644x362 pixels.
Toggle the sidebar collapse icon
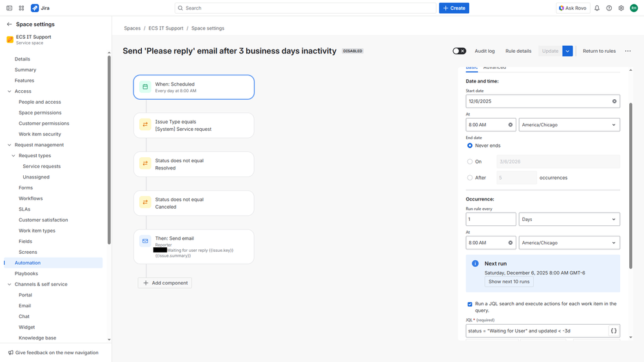tap(9, 8)
